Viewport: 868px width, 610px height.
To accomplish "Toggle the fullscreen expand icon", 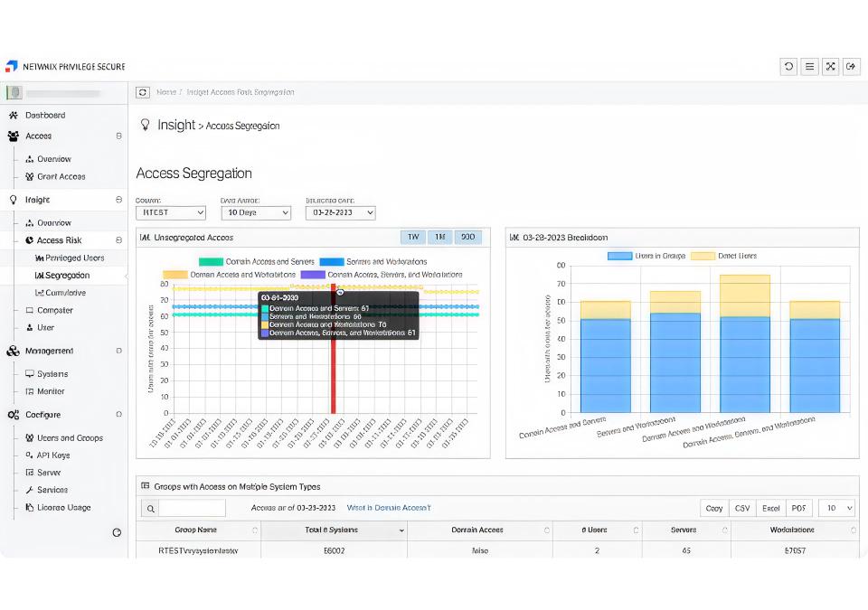I will point(830,67).
